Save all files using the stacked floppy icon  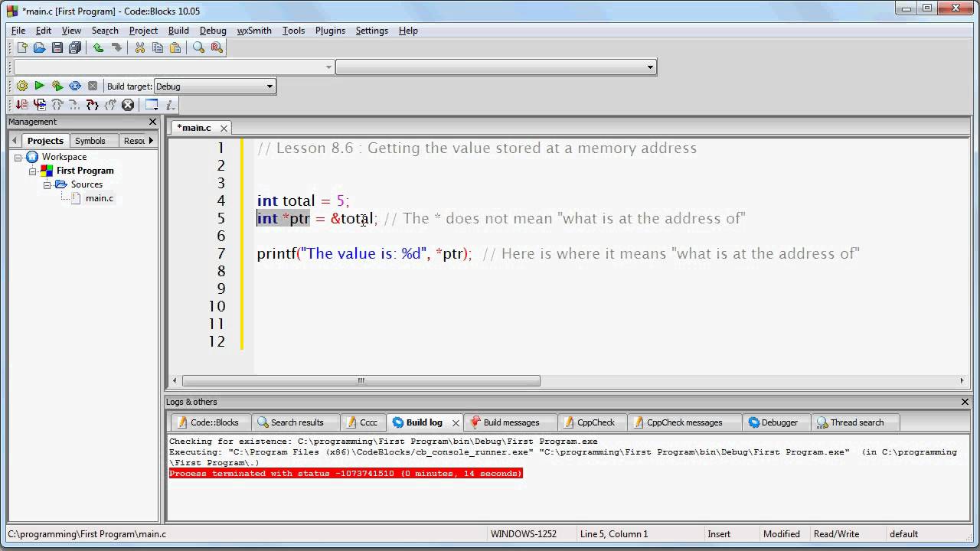pyautogui.click(x=75, y=47)
